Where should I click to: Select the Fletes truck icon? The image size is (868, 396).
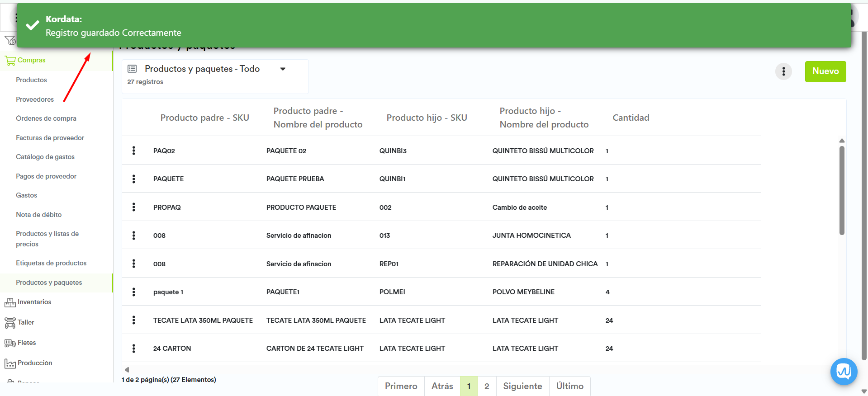[10, 343]
